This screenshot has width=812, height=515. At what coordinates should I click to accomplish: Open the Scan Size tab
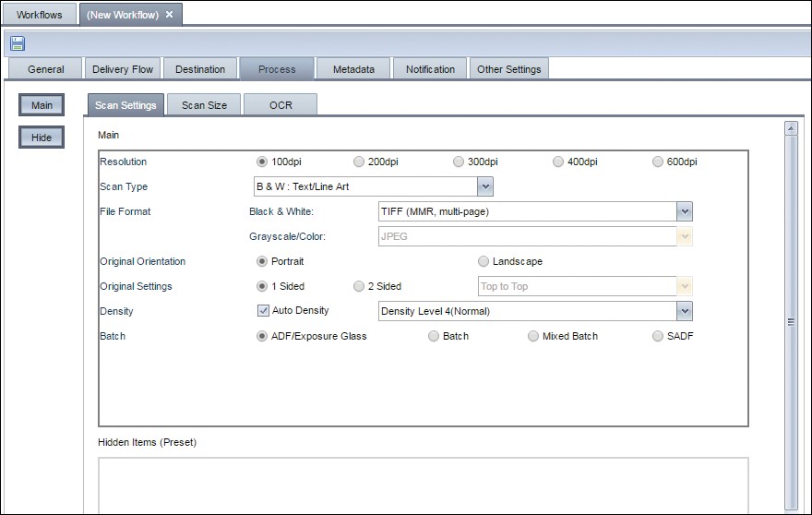pos(204,105)
